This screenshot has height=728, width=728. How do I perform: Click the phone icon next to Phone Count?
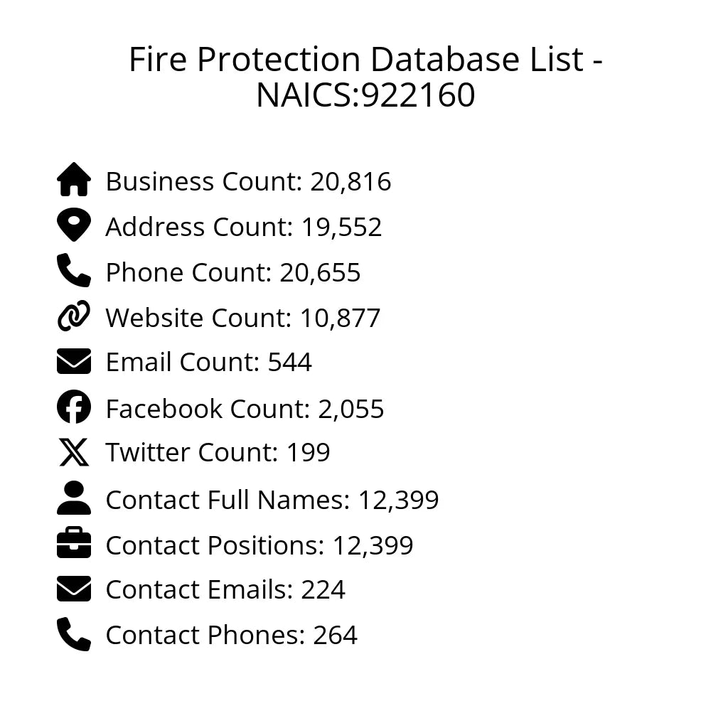[x=74, y=271]
